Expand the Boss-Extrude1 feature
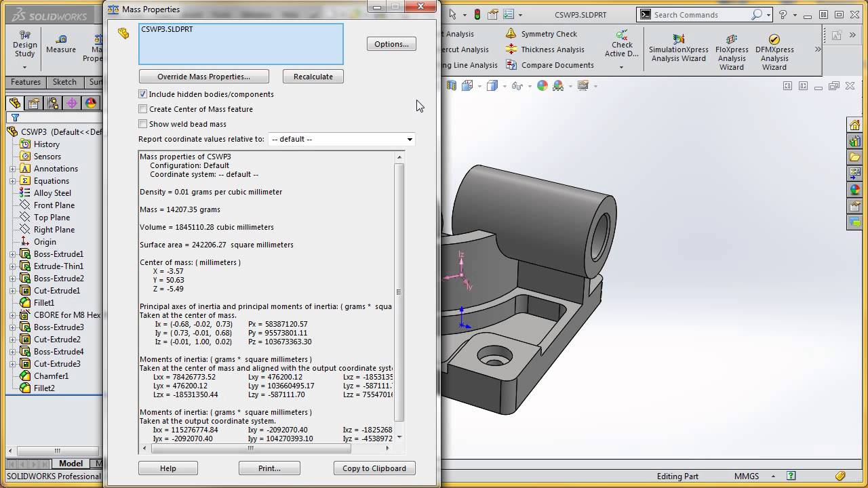Screen dimensions: 868x488 [x=13, y=254]
